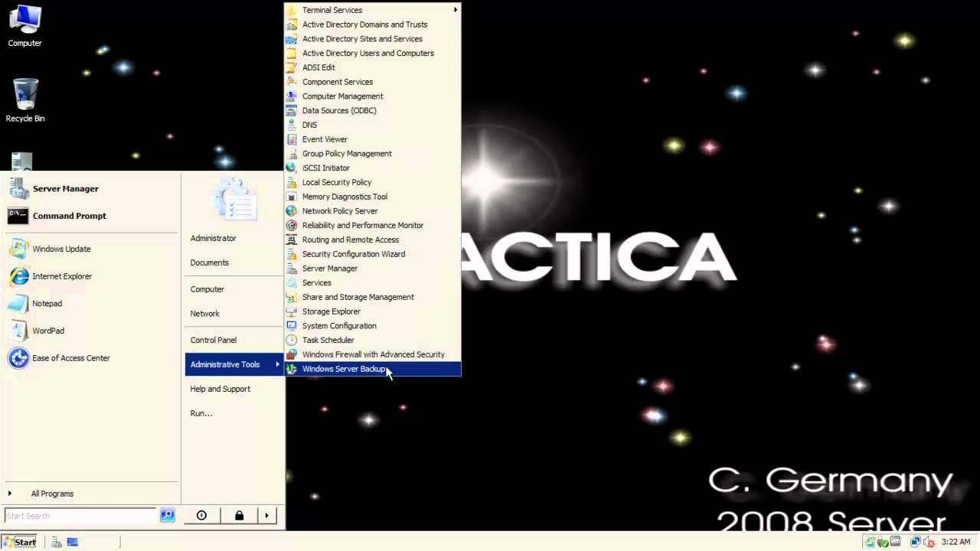Screen dimensions: 980x551
Task: Click the Windows Firewall with Advanced Security icon
Action: [x=291, y=354]
